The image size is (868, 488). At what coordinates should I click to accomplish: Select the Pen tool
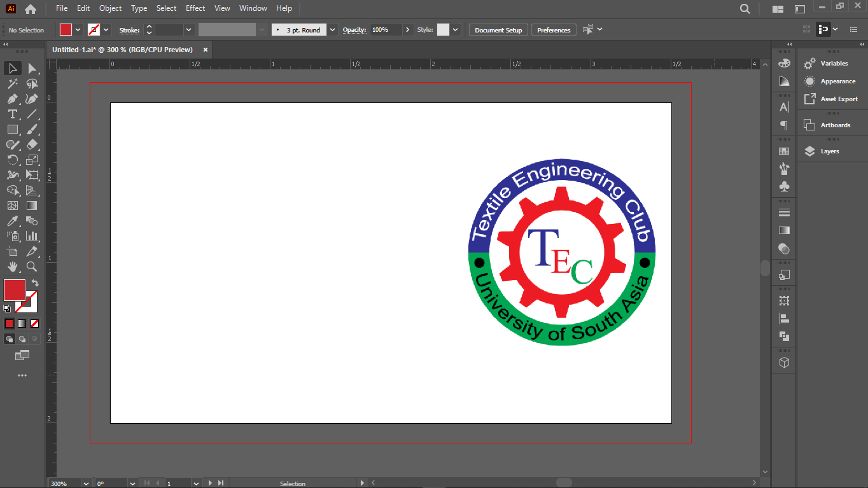pos(12,99)
